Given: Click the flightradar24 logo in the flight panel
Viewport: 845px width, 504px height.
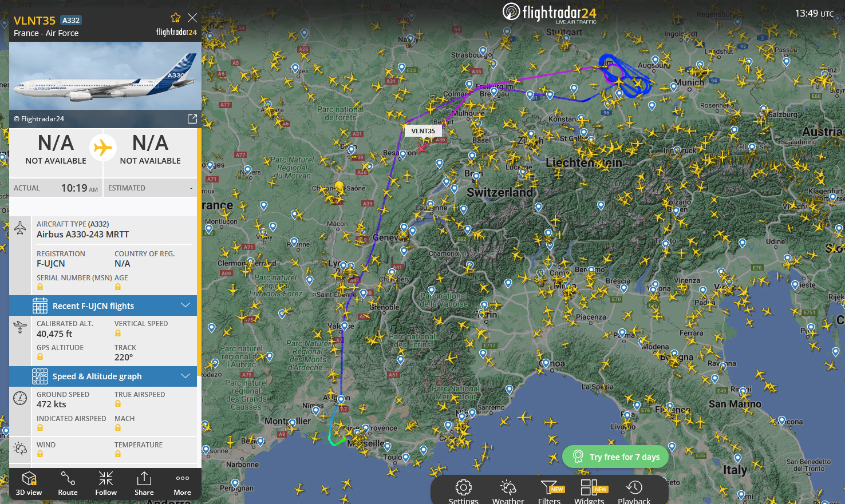Looking at the screenshot, I should (x=176, y=32).
